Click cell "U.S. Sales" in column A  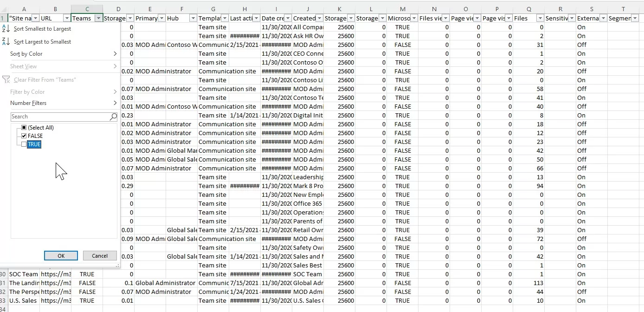click(x=24, y=300)
